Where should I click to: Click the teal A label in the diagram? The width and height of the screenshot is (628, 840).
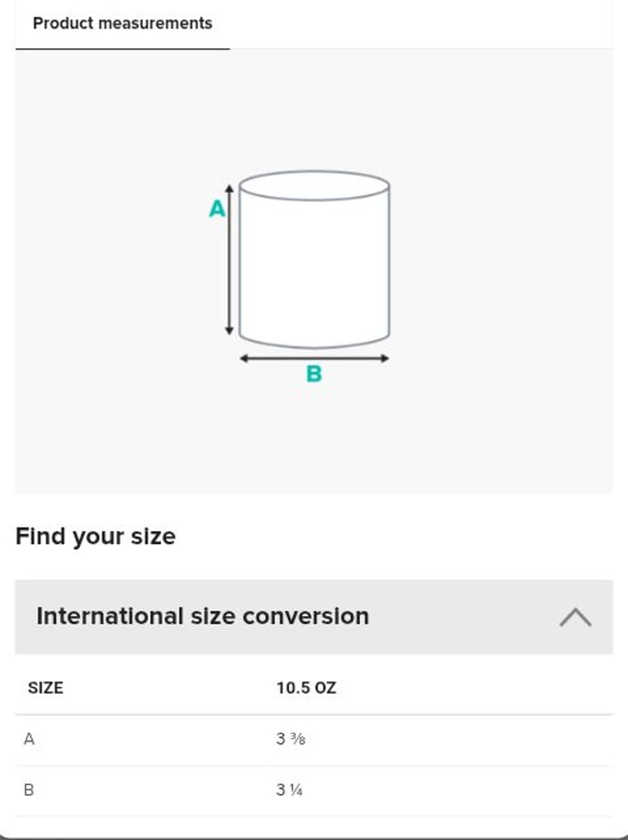(x=217, y=209)
